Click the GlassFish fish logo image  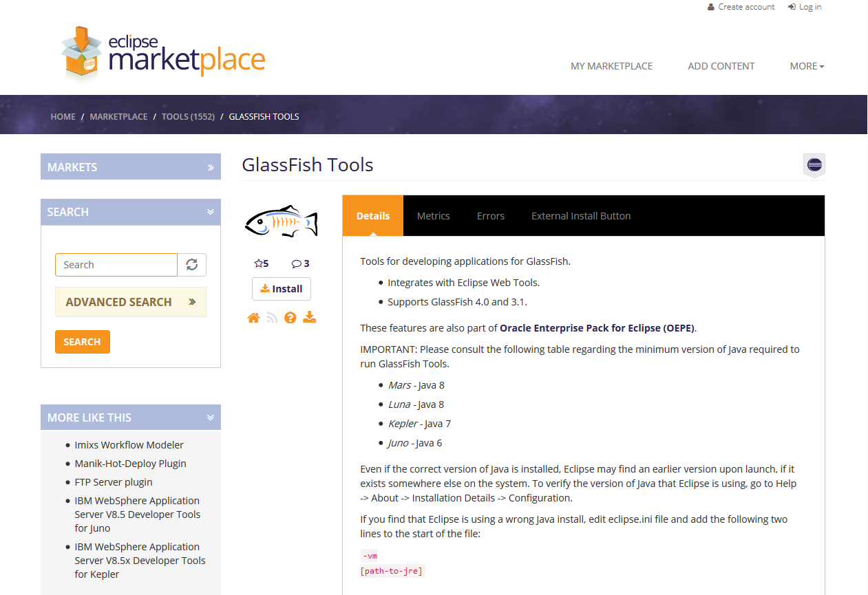281,221
